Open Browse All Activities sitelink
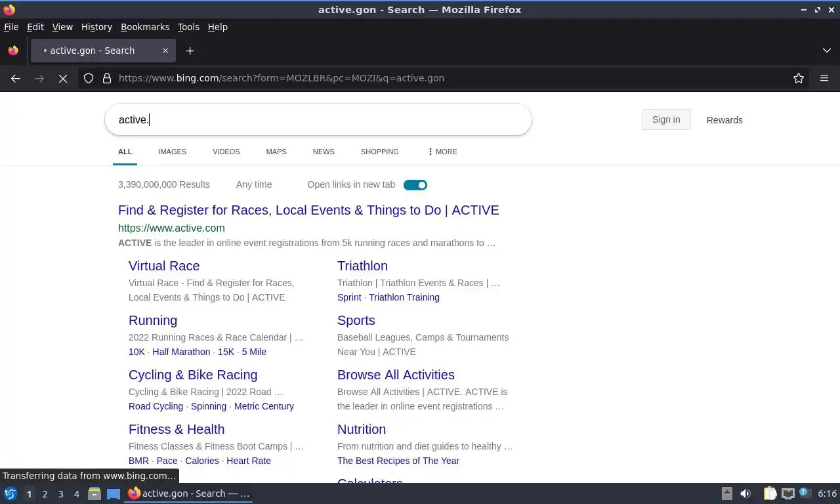The width and height of the screenshot is (840, 504). click(396, 375)
